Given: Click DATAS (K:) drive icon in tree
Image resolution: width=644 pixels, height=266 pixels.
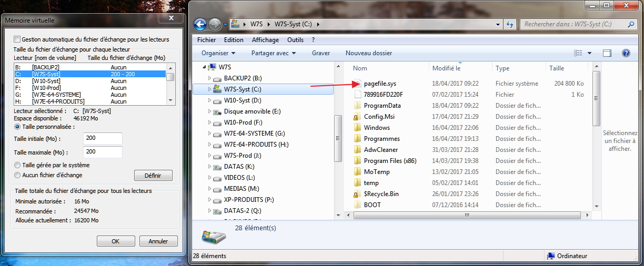Looking at the screenshot, I should tap(217, 167).
